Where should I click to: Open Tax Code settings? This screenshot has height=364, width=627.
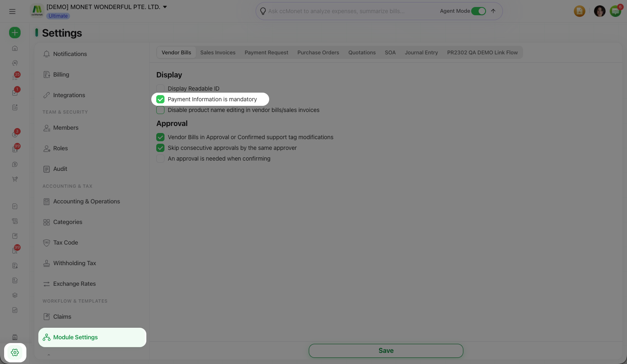pos(92,243)
